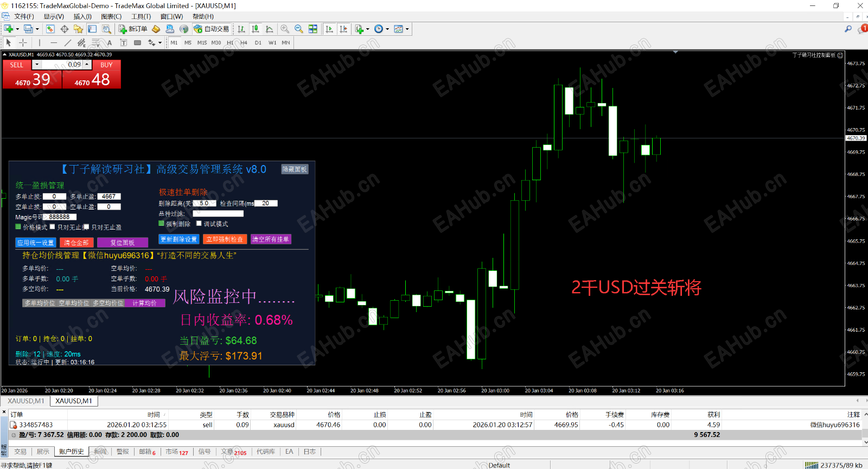Open the Market Watch window icon
The height and width of the screenshot is (469, 868).
click(x=50, y=29)
